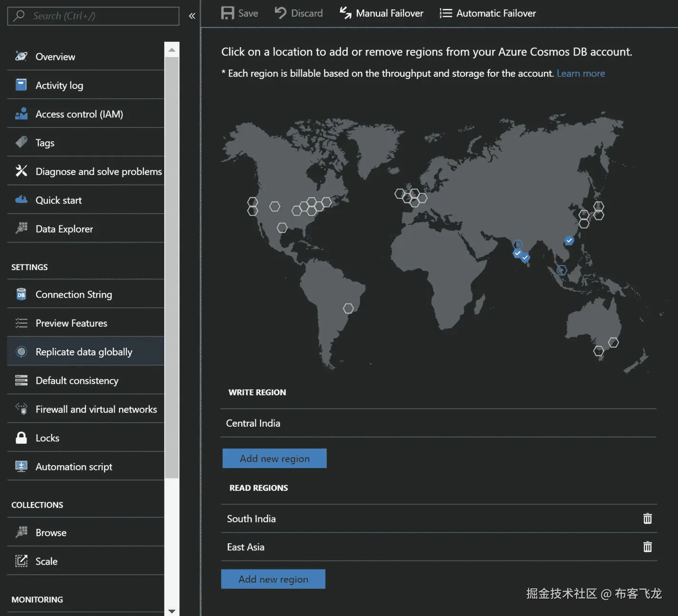Delete the South India read region
The image size is (678, 616).
[648, 518]
